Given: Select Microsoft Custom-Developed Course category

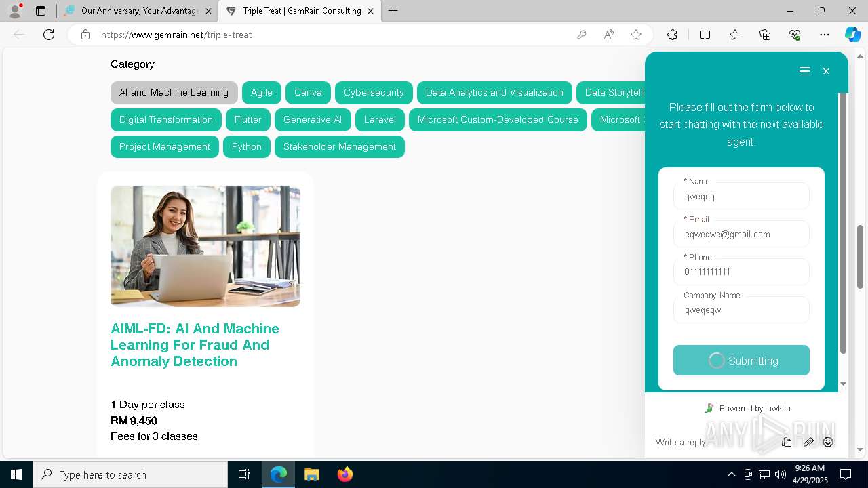Looking at the screenshot, I should 498,120.
